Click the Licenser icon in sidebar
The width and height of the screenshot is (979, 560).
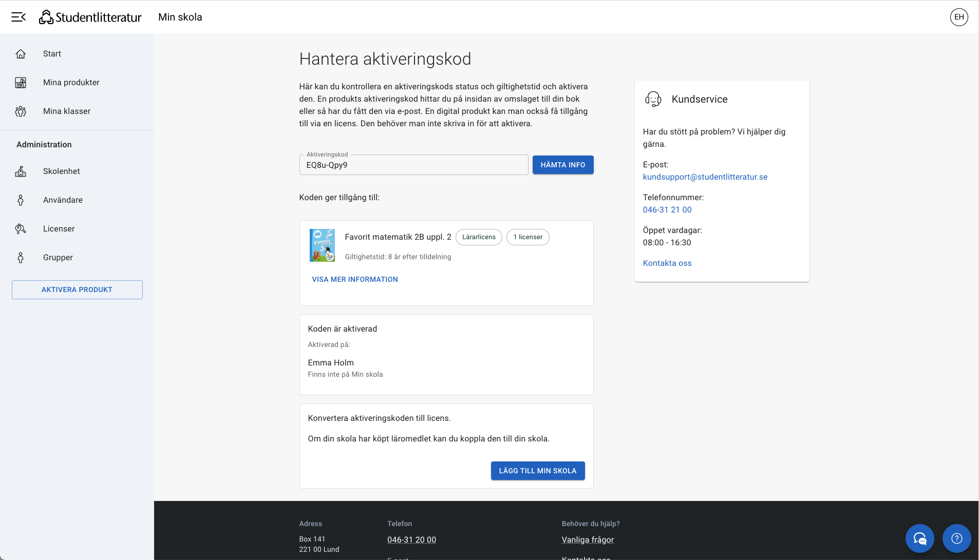(x=21, y=229)
